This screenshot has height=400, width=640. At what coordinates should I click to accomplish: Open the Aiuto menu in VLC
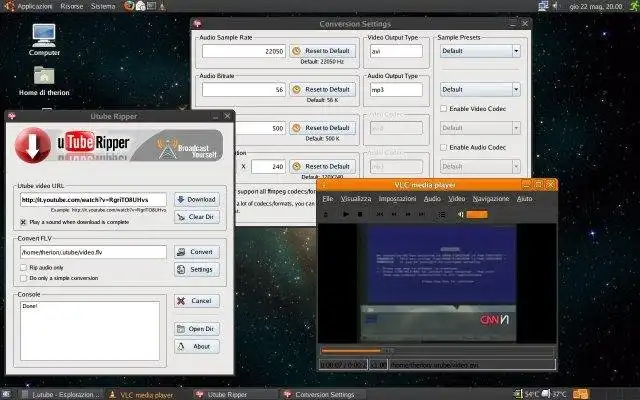coord(524,198)
